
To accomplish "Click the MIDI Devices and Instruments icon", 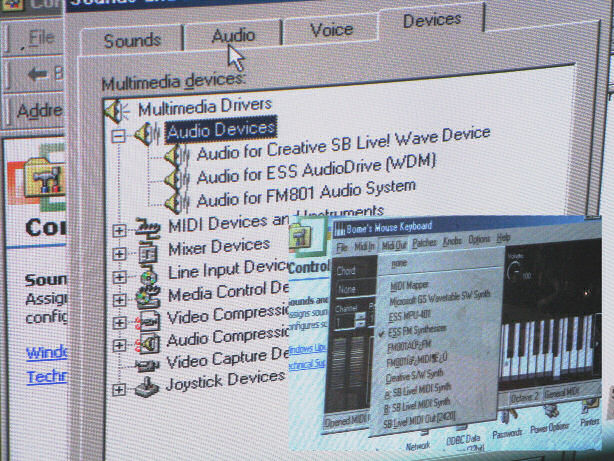I will click(x=148, y=226).
